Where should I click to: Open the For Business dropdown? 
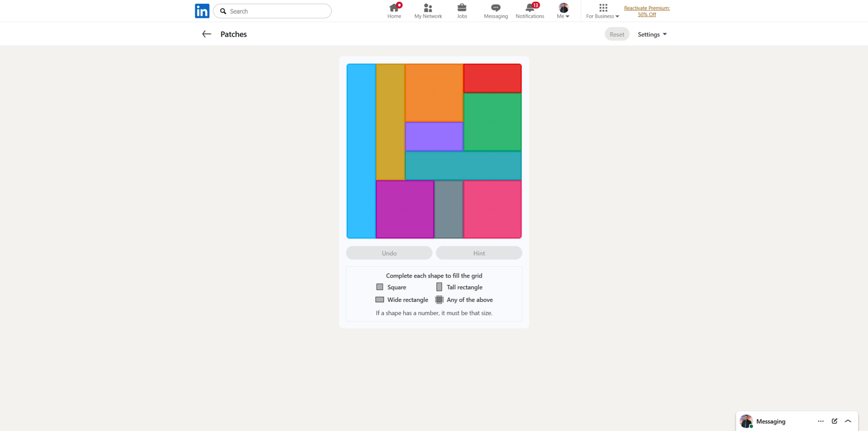[602, 11]
